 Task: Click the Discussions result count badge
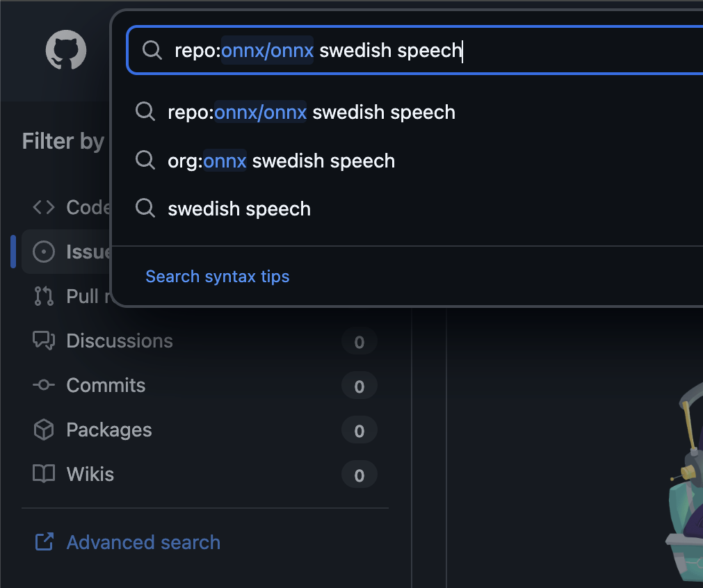pos(359,342)
